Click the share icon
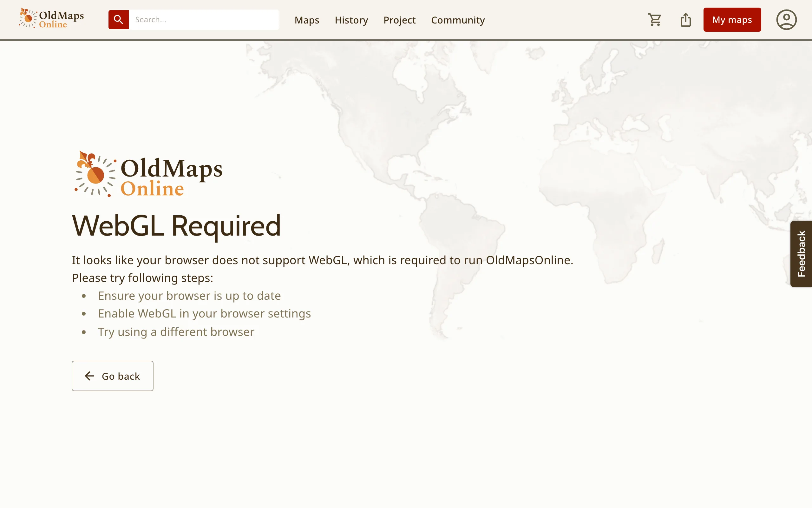 point(685,19)
